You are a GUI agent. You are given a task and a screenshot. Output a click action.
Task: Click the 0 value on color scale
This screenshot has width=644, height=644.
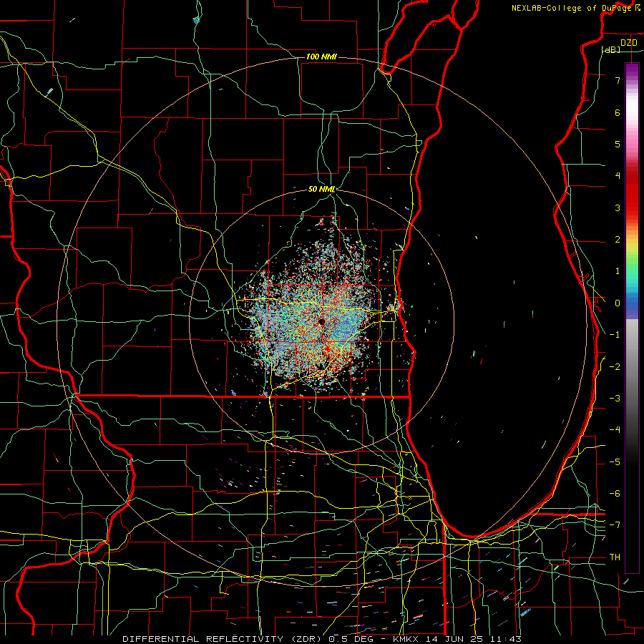pos(618,303)
